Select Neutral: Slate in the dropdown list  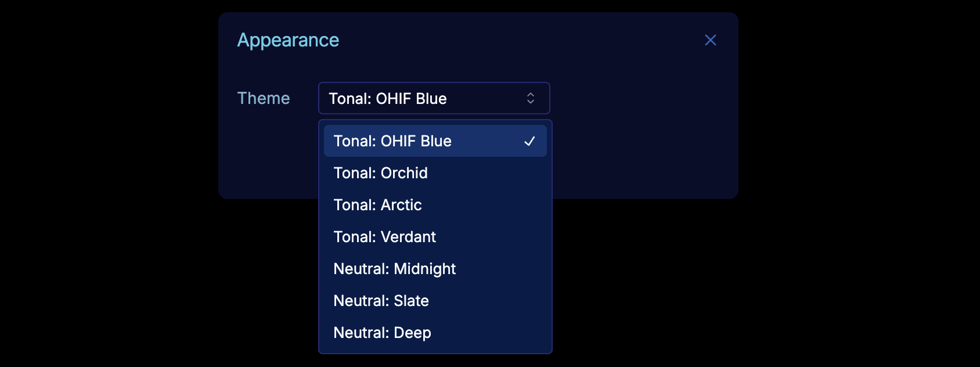[435, 301]
